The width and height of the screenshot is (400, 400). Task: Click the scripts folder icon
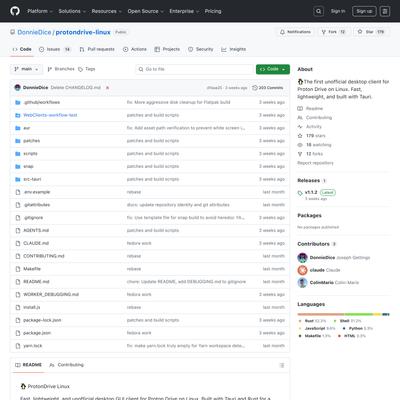click(x=18, y=154)
